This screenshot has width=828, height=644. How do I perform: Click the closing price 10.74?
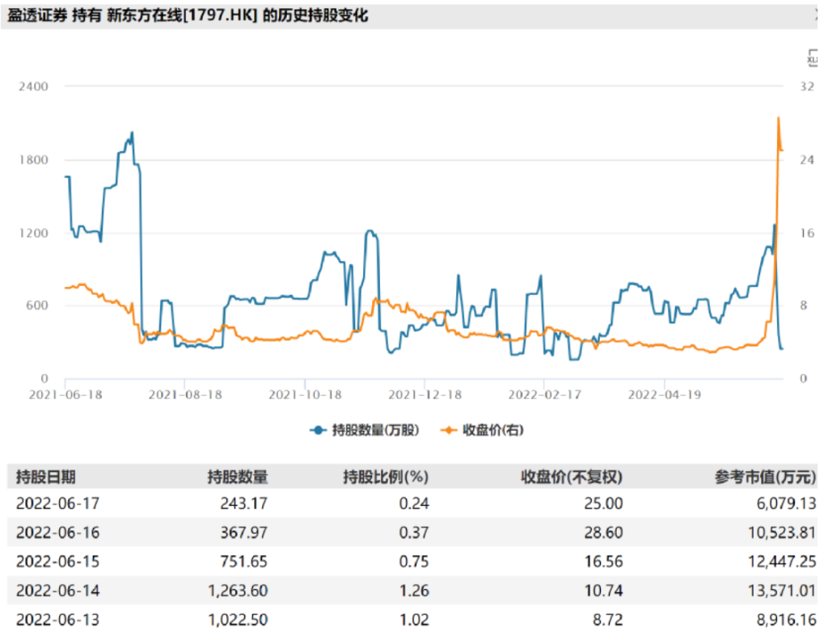click(603, 590)
